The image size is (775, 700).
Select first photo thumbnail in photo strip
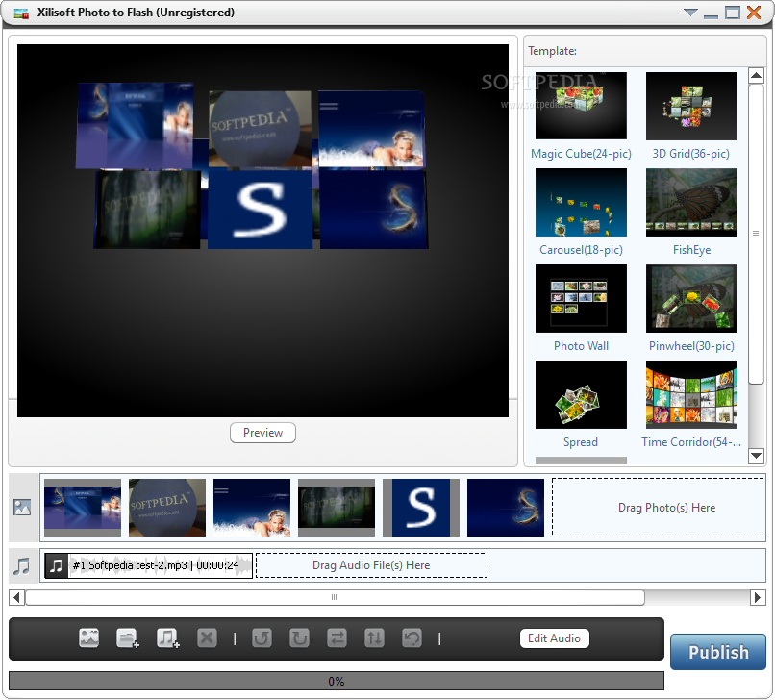click(x=83, y=508)
